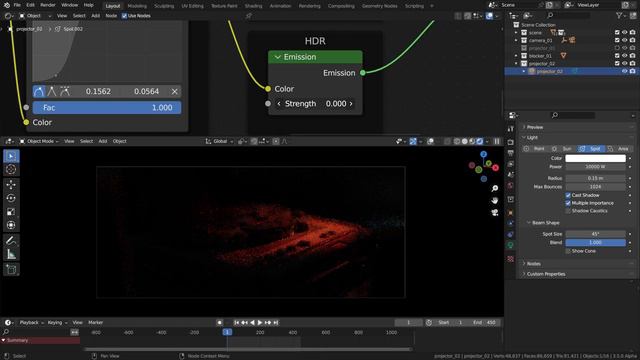640x360 pixels.
Task: Select the Move tool
Action: (11, 184)
